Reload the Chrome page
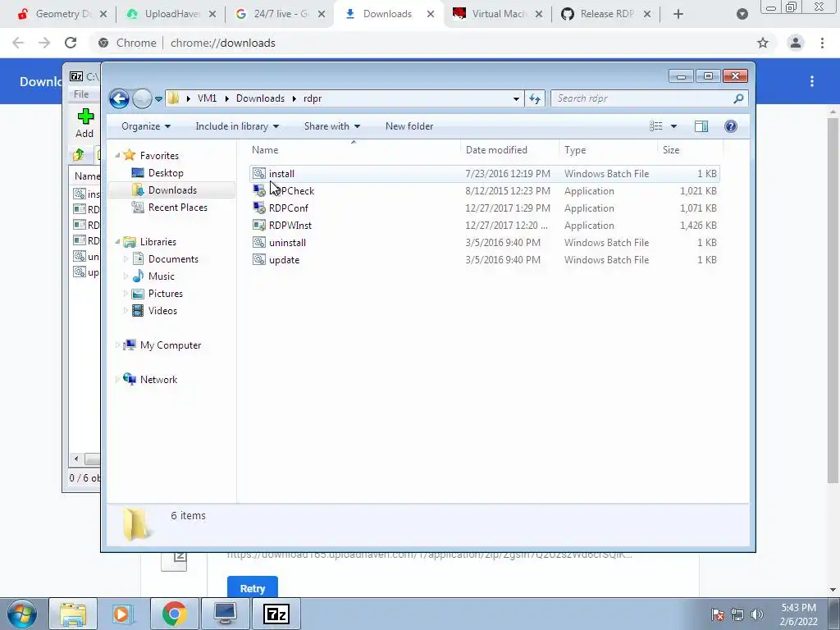Image resolution: width=840 pixels, height=630 pixels. pos(71,43)
